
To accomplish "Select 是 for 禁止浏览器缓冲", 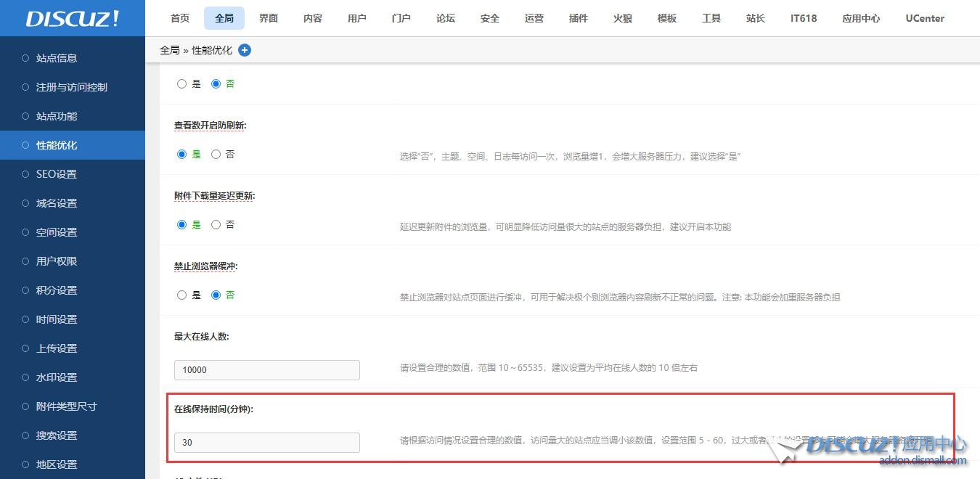I will [181, 295].
